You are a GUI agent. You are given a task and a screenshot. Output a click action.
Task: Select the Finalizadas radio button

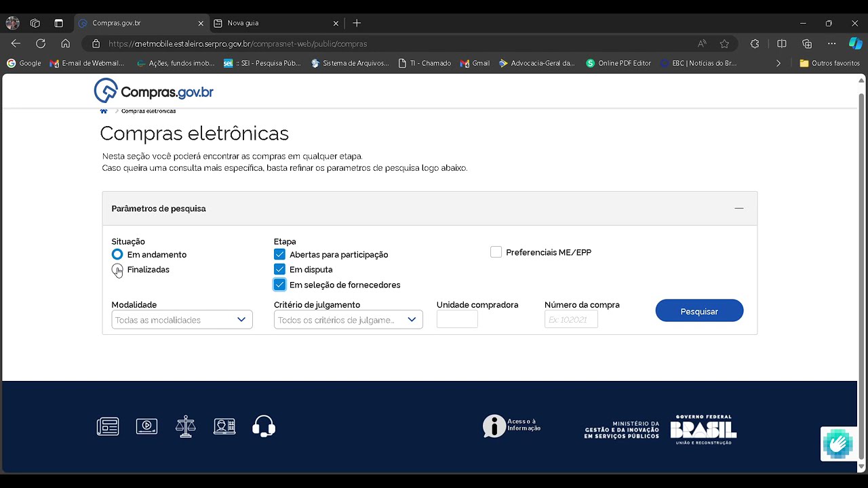[117, 270]
